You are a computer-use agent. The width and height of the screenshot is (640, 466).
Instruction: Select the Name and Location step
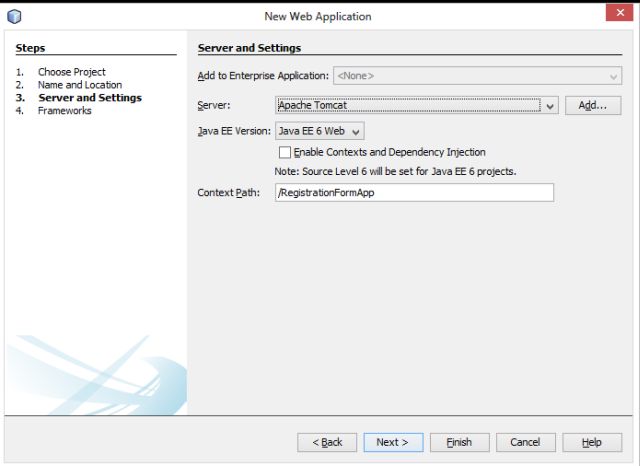coord(79,85)
